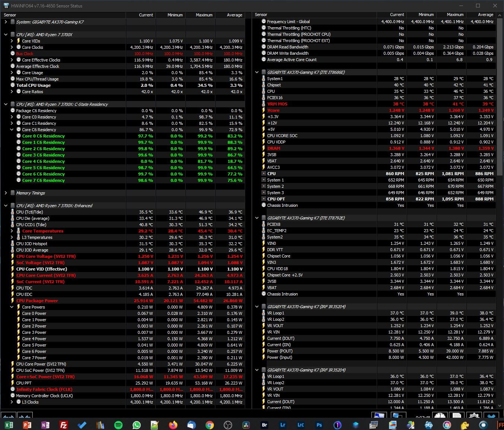Click the left panel Sensor column header
The height and width of the screenshot is (430, 504).
tap(63, 15)
